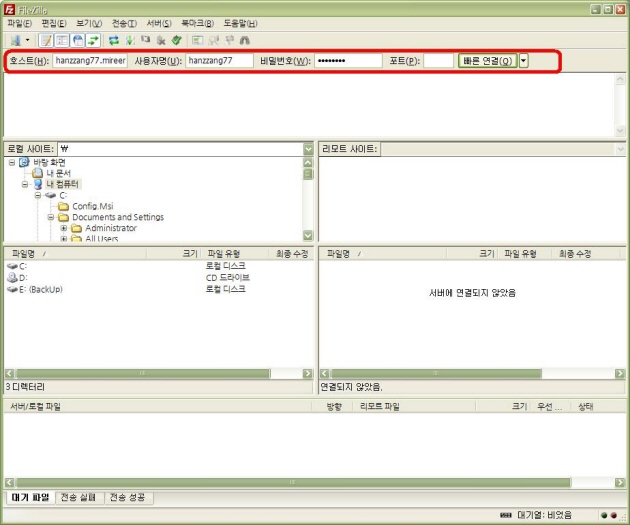Expand the local site path dropdown

point(308,149)
